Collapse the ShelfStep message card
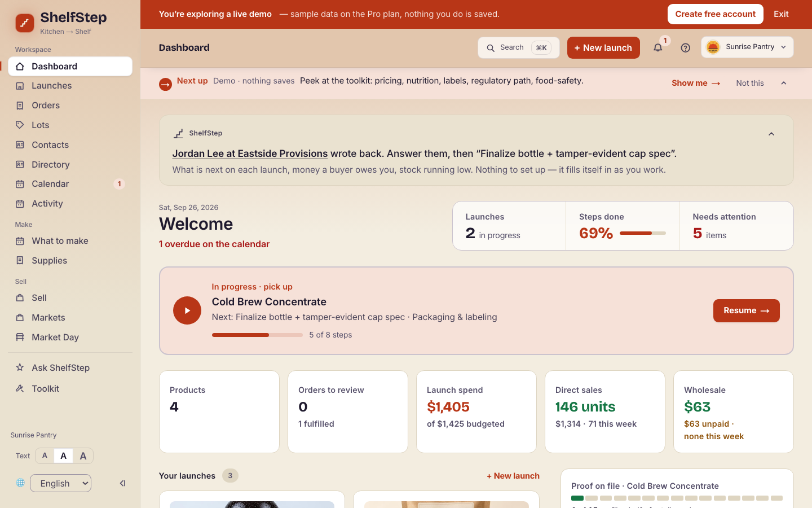Viewport: 812px width, 508px height. (x=771, y=134)
